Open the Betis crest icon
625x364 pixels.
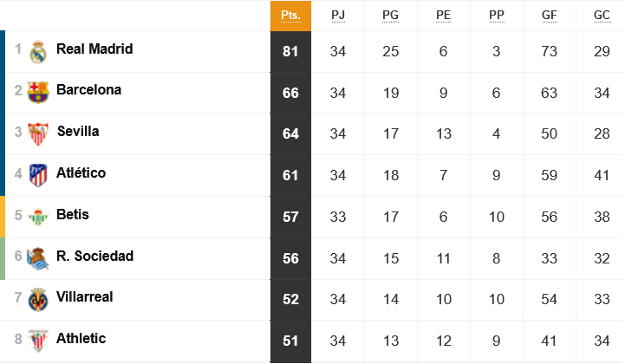(38, 217)
